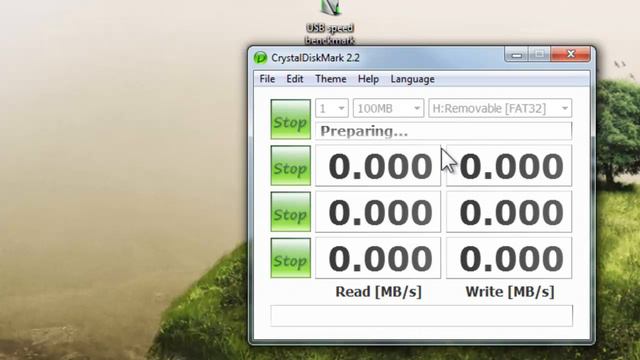
Task: Open the Edit menu
Action: pos(295,79)
